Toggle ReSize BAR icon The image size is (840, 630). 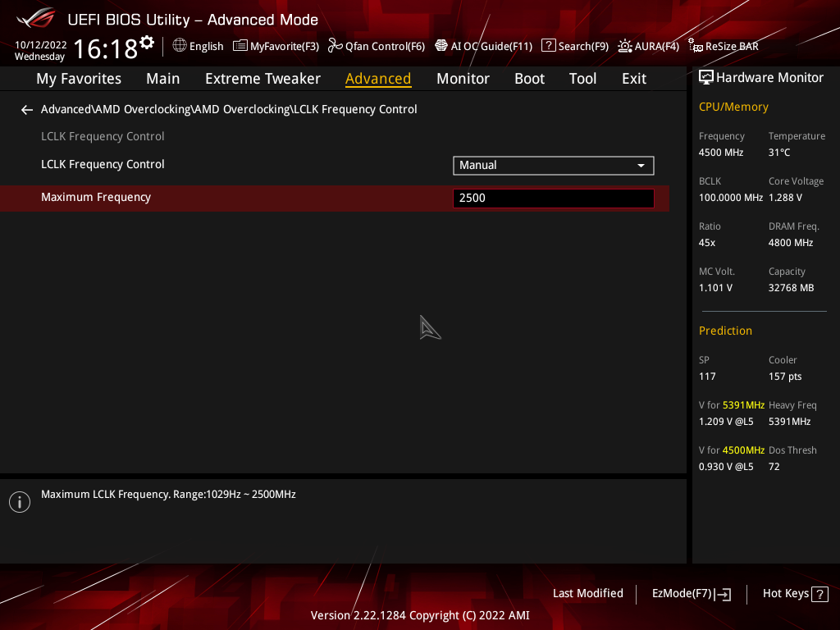(696, 46)
